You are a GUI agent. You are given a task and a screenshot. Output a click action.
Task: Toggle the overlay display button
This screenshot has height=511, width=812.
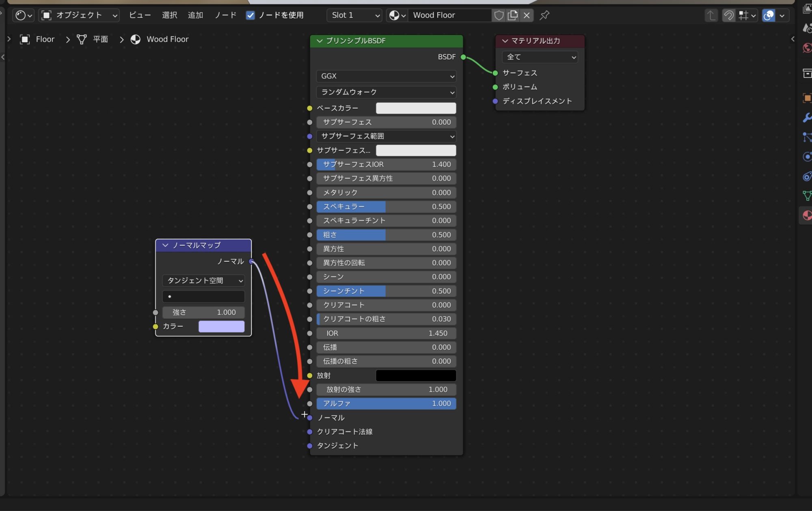tap(769, 15)
